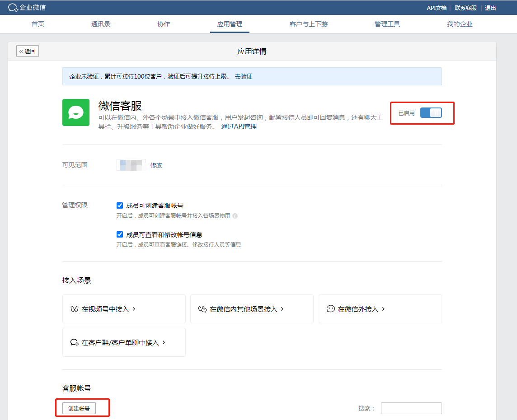Click the 客户群 chat icon
517x420 pixels.
tap(75, 343)
